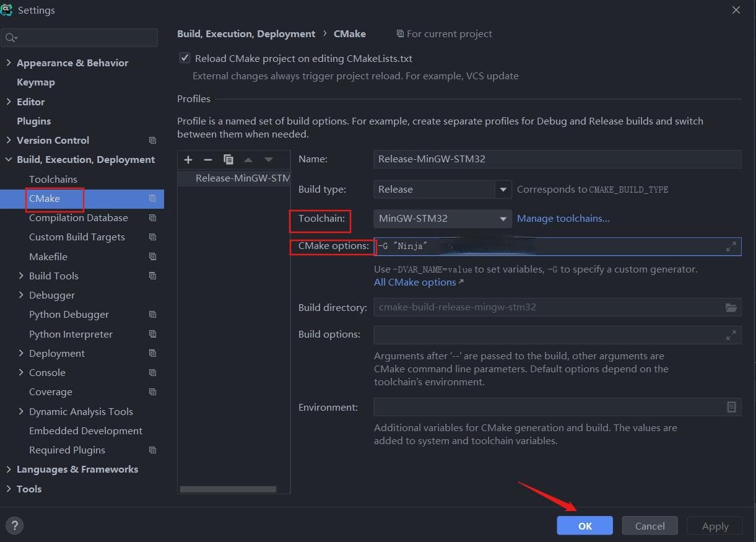Open Compilation Database settings
Image resolution: width=756 pixels, height=542 pixels.
coord(79,218)
